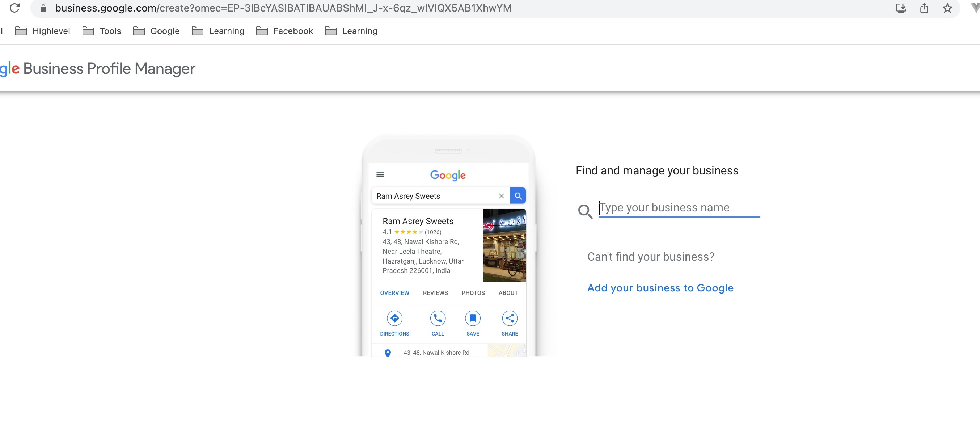Click the lock icon in address bar
Screen dimensions: 980x430
[x=43, y=8]
